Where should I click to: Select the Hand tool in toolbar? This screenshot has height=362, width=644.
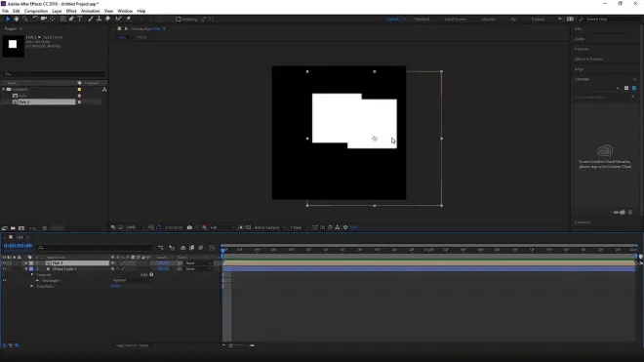point(16,19)
